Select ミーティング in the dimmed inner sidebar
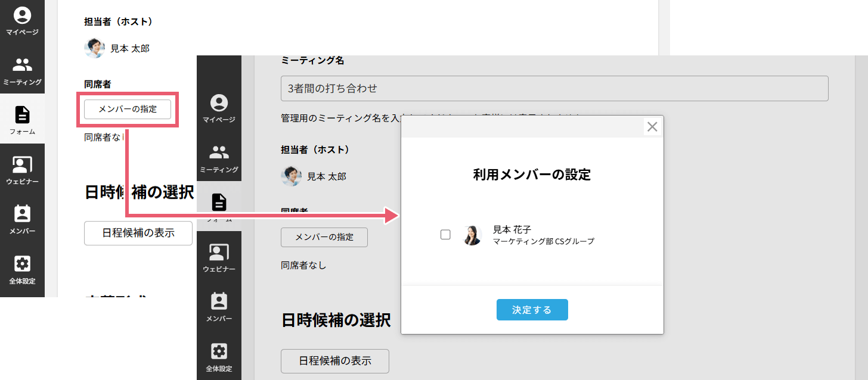868x380 pixels. coord(219,157)
